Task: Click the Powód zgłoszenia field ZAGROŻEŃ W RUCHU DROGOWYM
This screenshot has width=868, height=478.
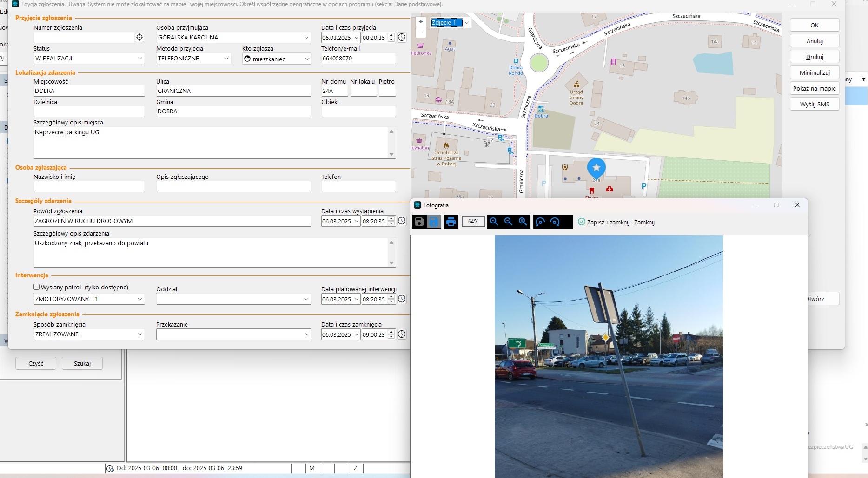Action: [172, 221]
